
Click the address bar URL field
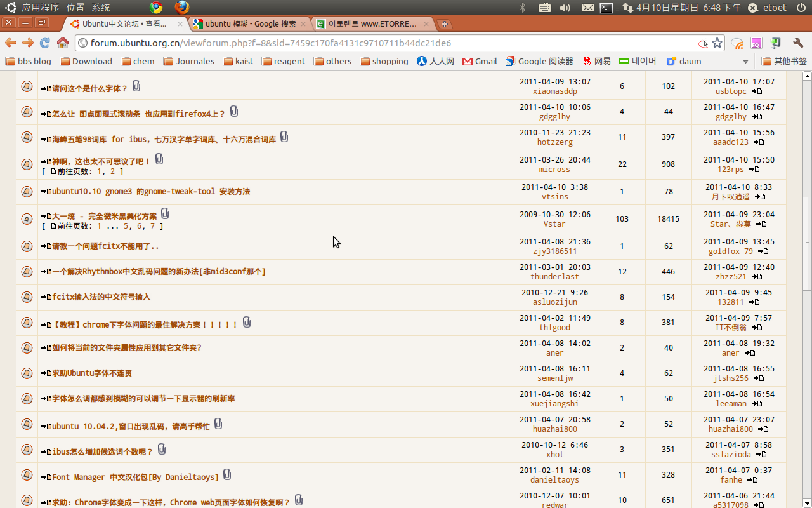[x=387, y=43]
